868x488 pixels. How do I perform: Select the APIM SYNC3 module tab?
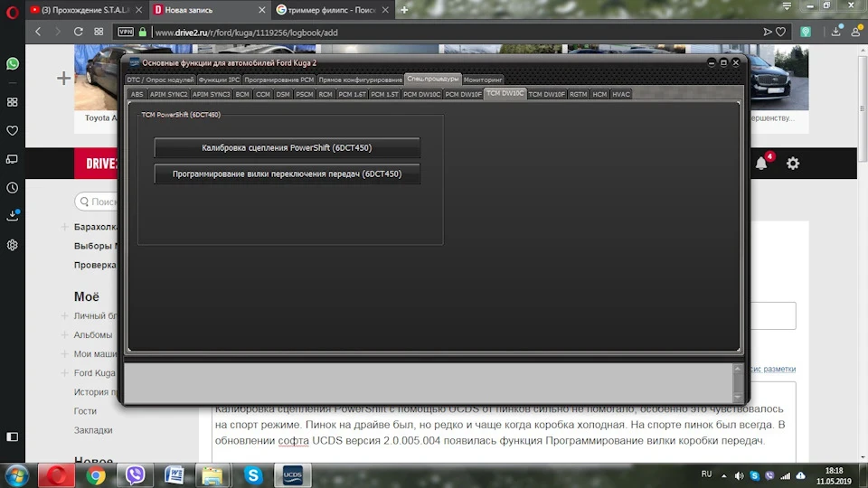[211, 94]
